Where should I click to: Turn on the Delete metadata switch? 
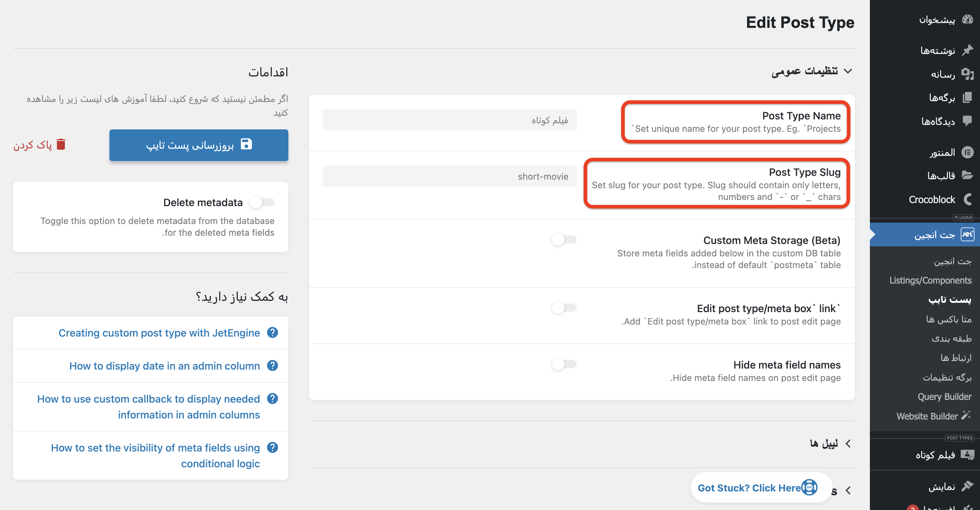pyautogui.click(x=262, y=202)
